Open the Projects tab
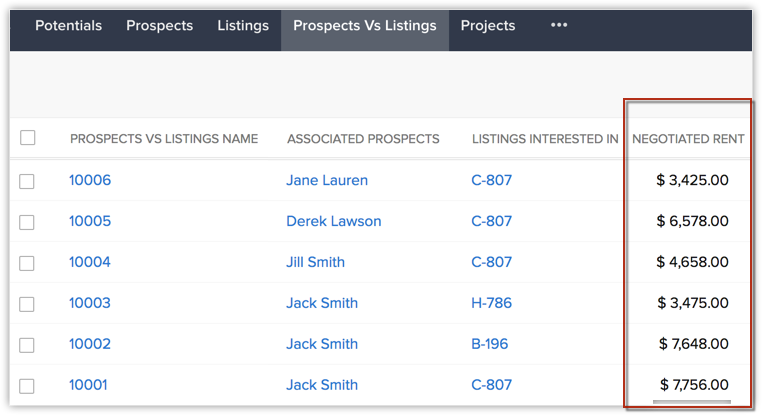 pos(487,25)
